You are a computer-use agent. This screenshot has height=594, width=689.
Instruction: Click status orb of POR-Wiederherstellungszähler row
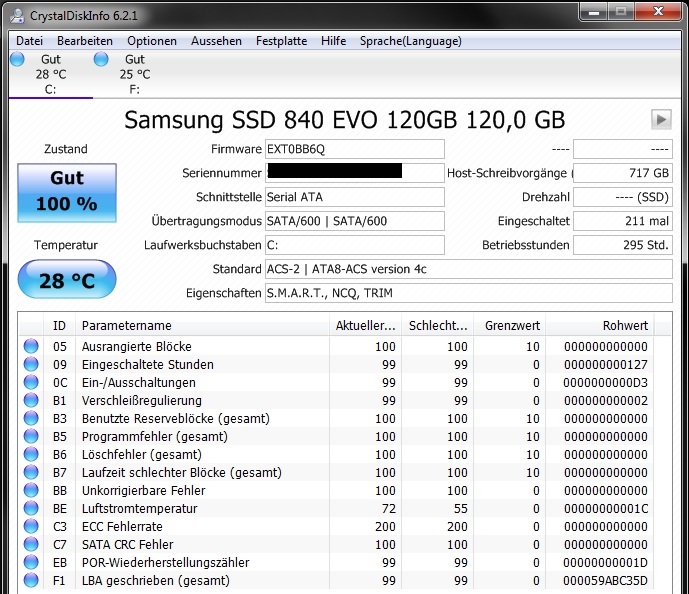tap(31, 562)
